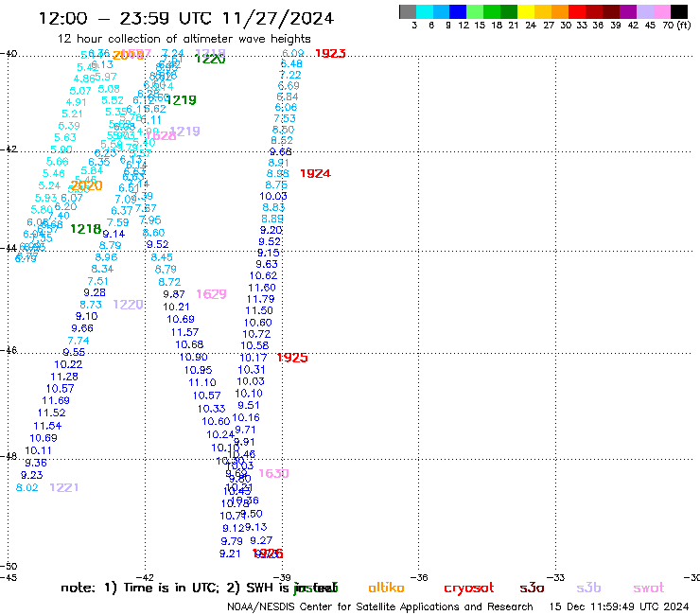Click the orange "altika" satellite legend label
Image resolution: width=700 pixels, height=615 pixels.
click(386, 588)
